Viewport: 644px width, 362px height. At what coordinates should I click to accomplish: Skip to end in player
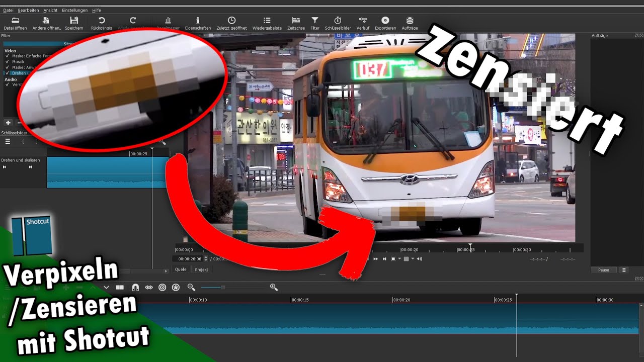point(384,259)
